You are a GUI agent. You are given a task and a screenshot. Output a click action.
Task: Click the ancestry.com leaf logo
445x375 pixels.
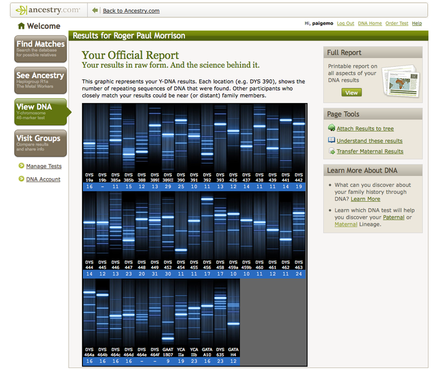click(21, 10)
